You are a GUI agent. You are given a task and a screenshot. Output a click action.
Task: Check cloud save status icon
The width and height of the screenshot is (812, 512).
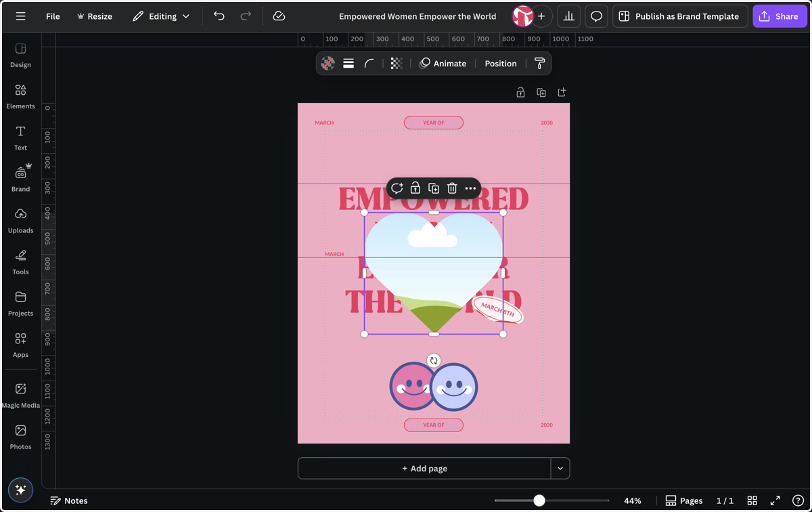(279, 16)
